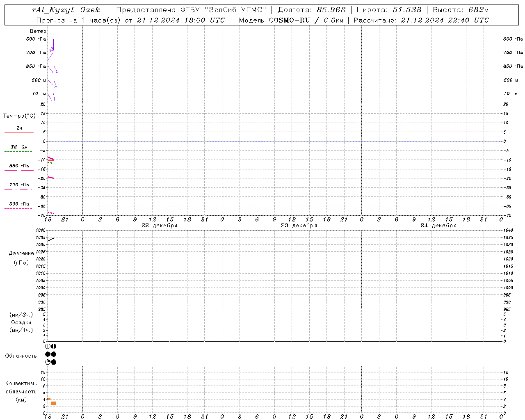Click the quarter-filled cloud cover symbol
The image size is (525, 420).
pyautogui.click(x=48, y=362)
